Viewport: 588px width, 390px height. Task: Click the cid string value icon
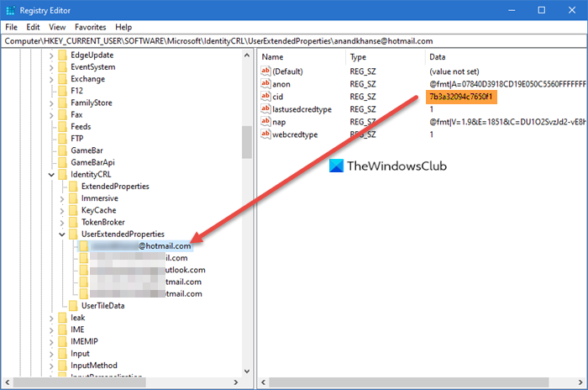click(265, 97)
